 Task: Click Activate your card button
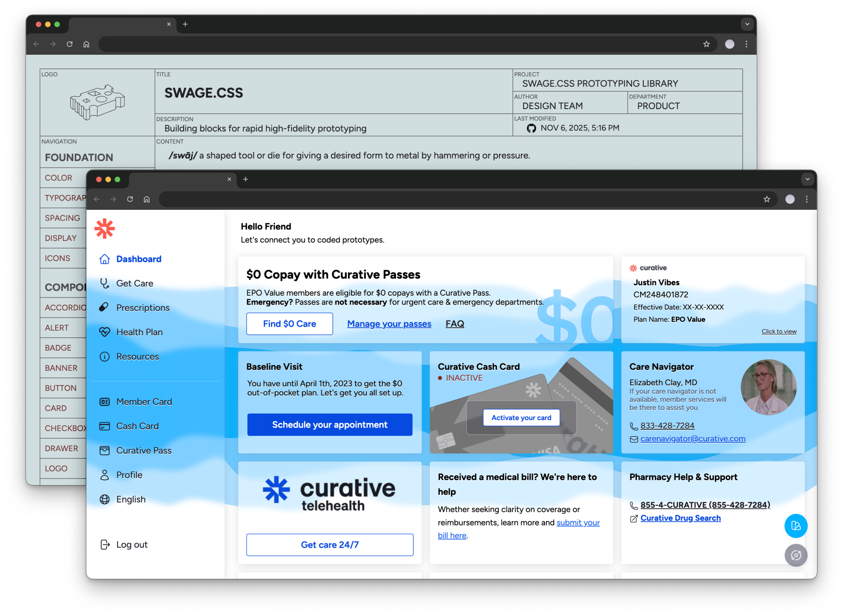521,418
